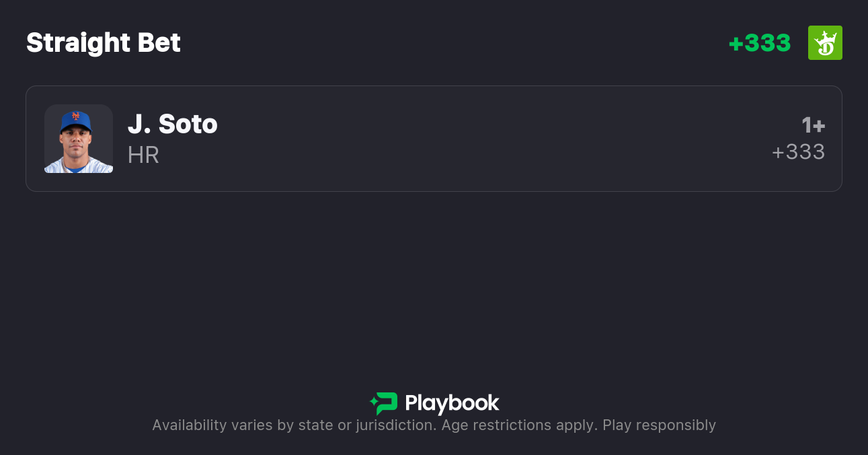This screenshot has height=455, width=868.
Task: Click the Playbook wordmark text
Action: pyautogui.click(x=452, y=403)
